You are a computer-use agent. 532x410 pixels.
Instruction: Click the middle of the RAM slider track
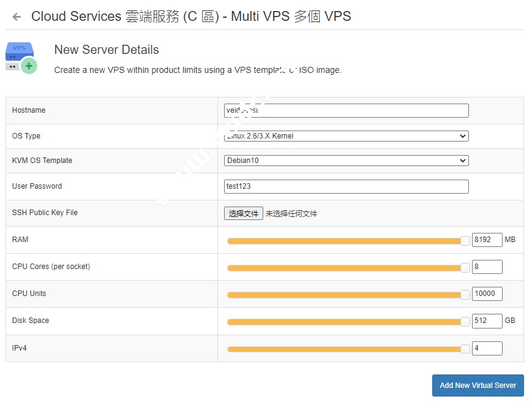[x=346, y=241]
